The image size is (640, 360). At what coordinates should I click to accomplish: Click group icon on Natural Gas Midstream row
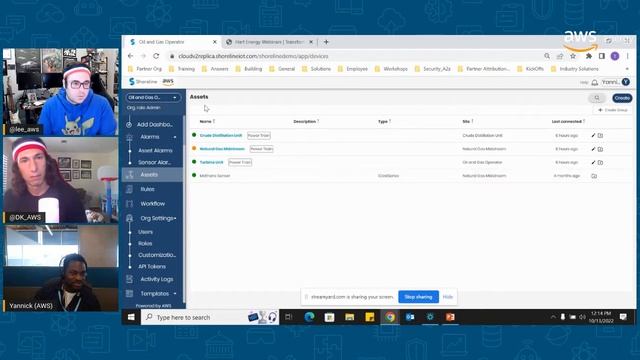pyautogui.click(x=600, y=149)
